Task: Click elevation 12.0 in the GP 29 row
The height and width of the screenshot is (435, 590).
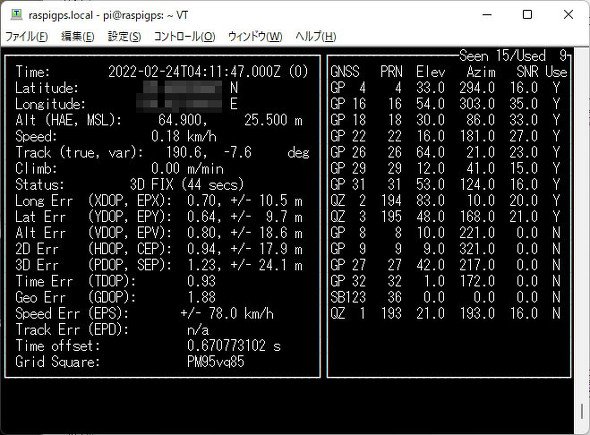Action: (x=430, y=169)
